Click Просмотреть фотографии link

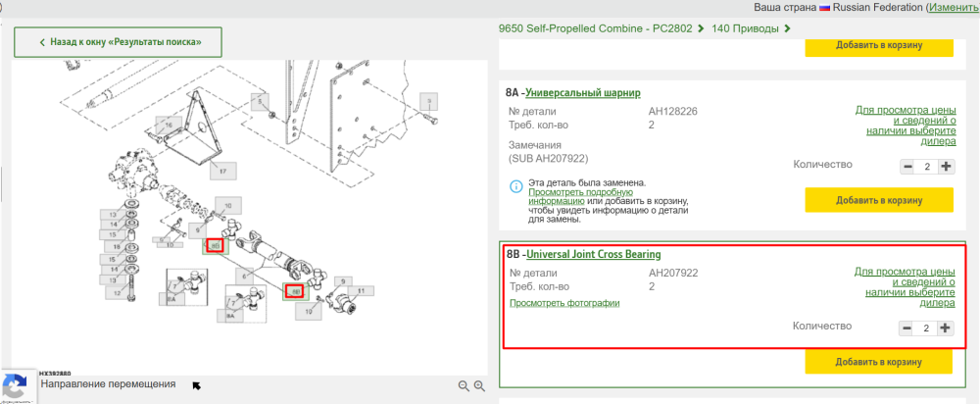pos(564,303)
